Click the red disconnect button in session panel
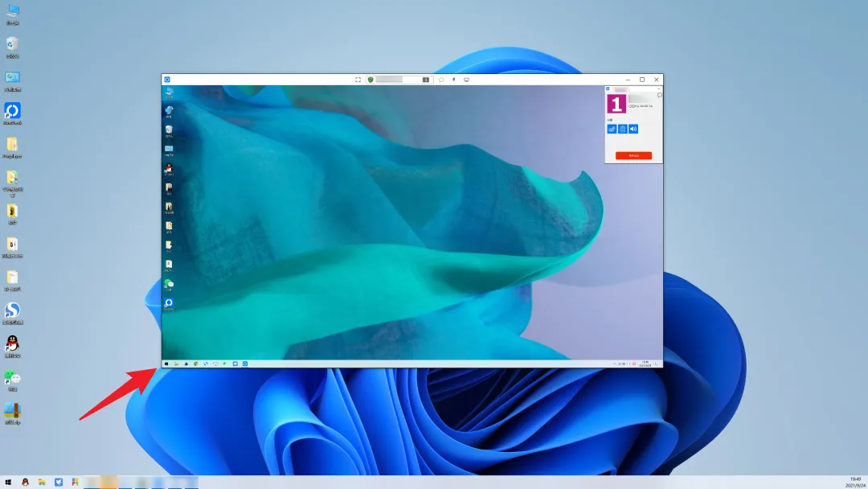The height and width of the screenshot is (489, 868). (x=633, y=155)
